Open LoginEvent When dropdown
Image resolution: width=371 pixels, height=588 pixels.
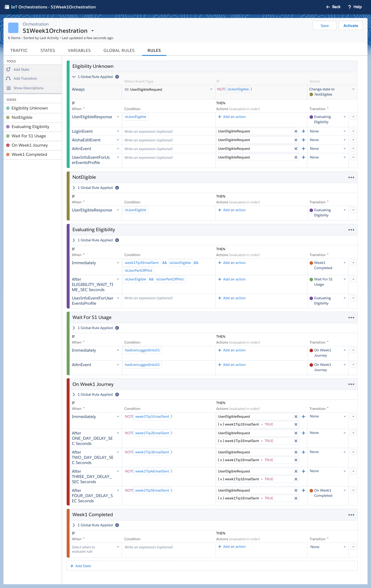118,131
